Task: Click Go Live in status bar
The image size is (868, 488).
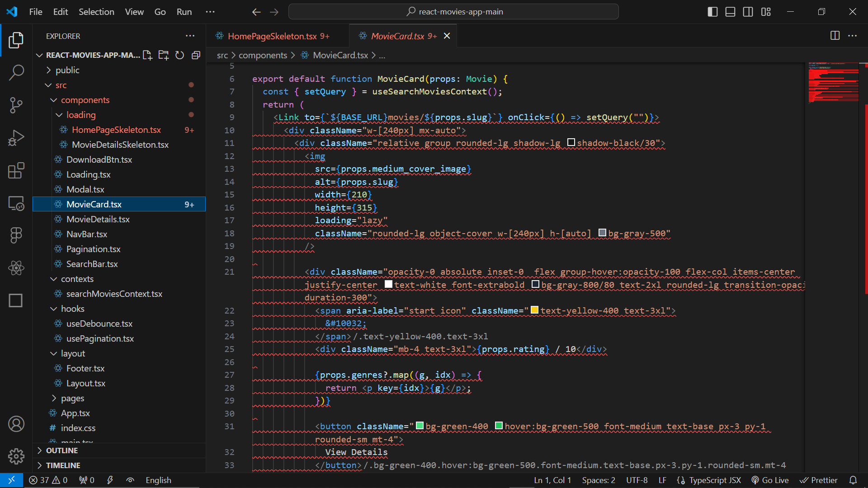Action: coord(770,480)
